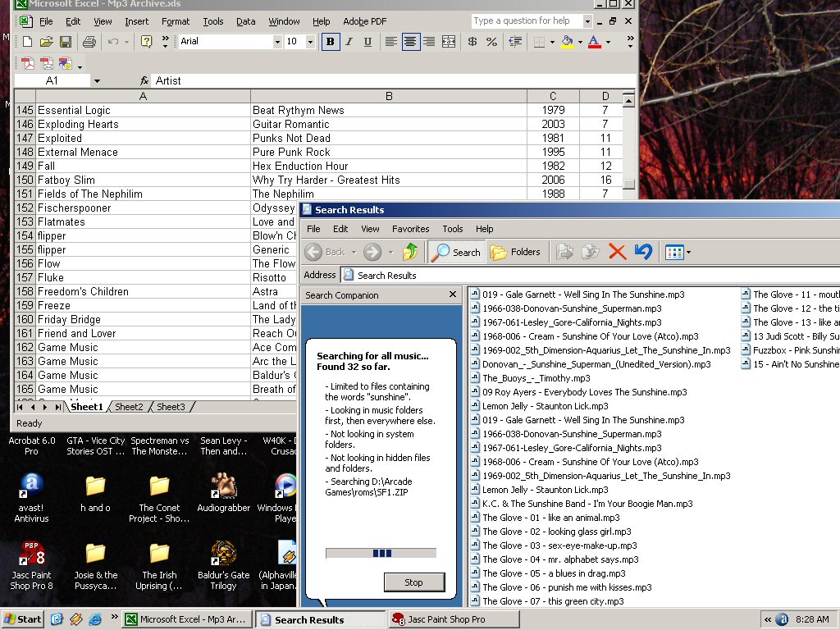
Task: Click blue Undo icon in Explorer toolbar
Action: 643,252
